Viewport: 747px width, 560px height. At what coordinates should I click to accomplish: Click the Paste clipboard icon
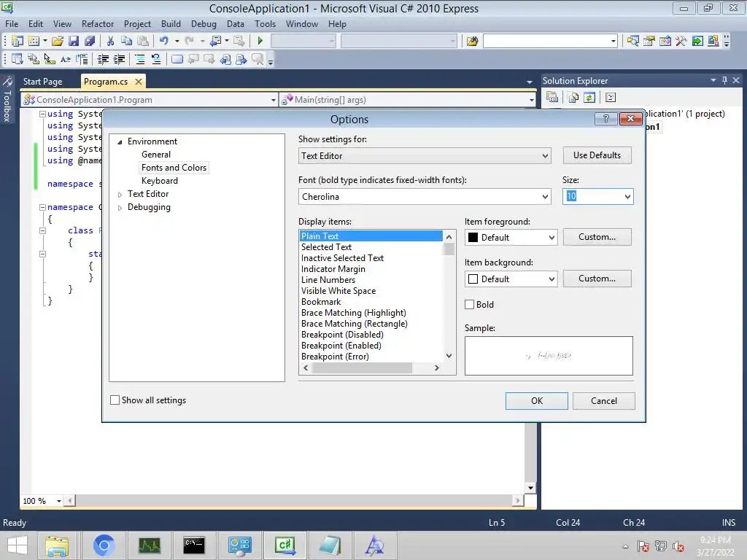[142, 41]
